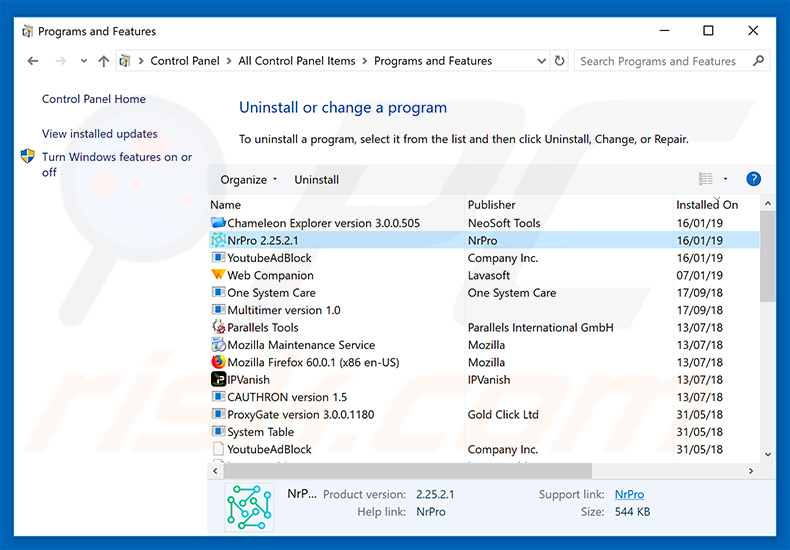
Task: Click the search magnifier icon
Action: tap(758, 61)
